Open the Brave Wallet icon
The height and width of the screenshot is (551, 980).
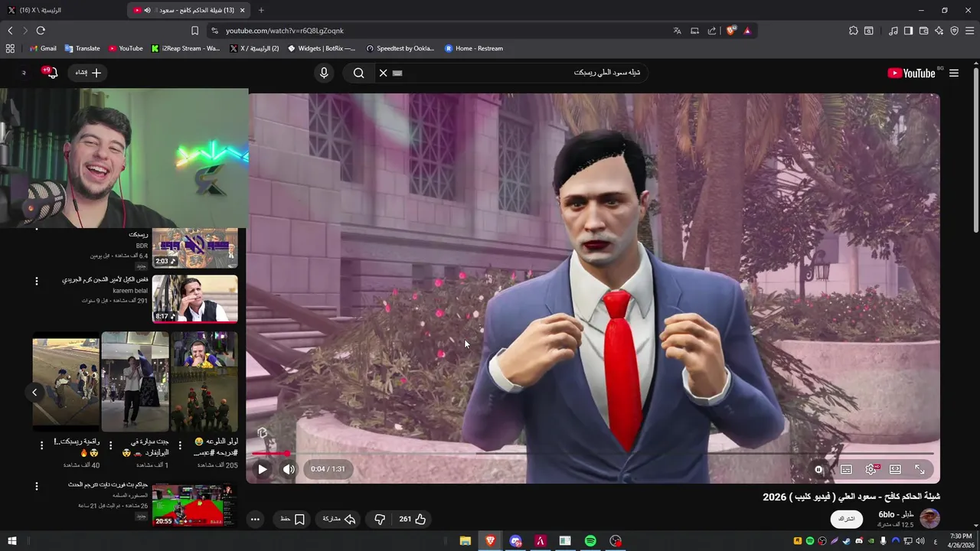[923, 31]
